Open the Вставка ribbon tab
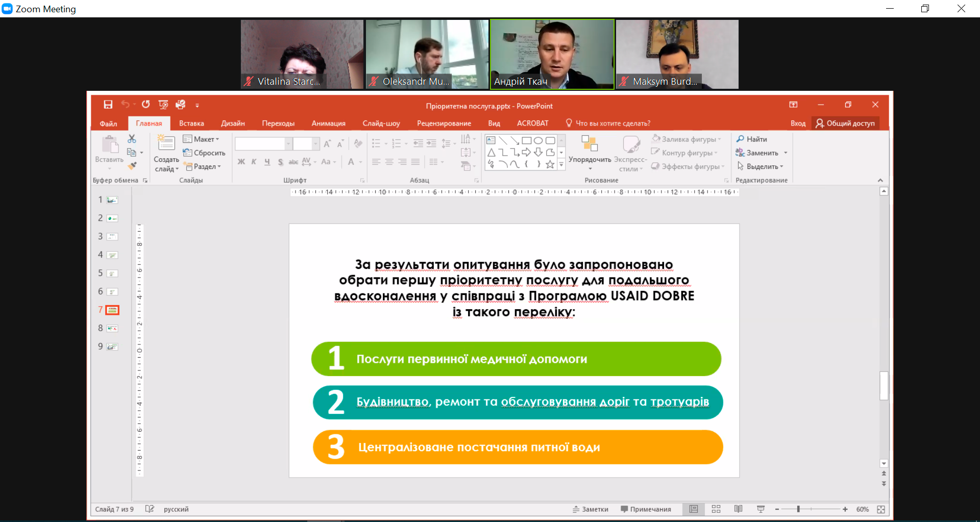 [x=191, y=123]
